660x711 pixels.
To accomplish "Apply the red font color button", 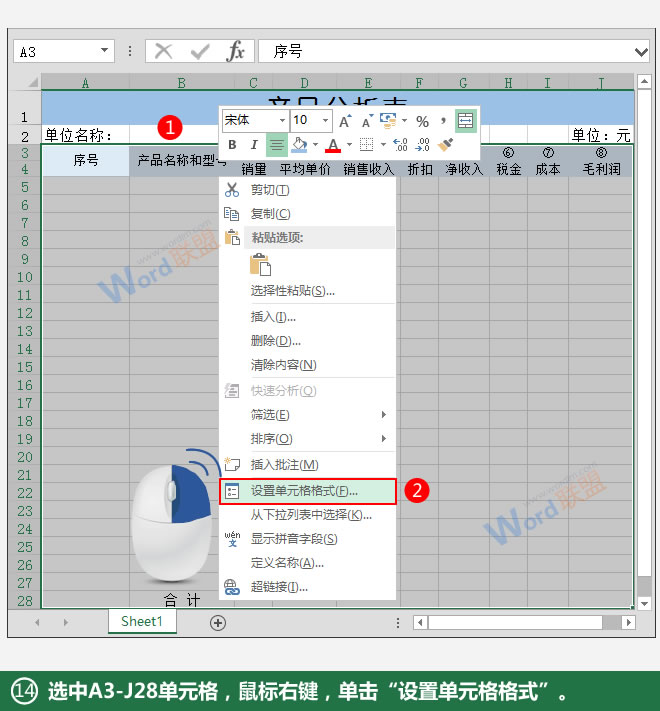I will point(333,145).
